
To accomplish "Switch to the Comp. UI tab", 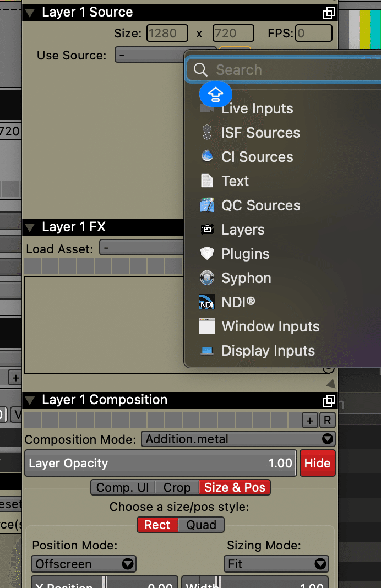I will click(122, 487).
